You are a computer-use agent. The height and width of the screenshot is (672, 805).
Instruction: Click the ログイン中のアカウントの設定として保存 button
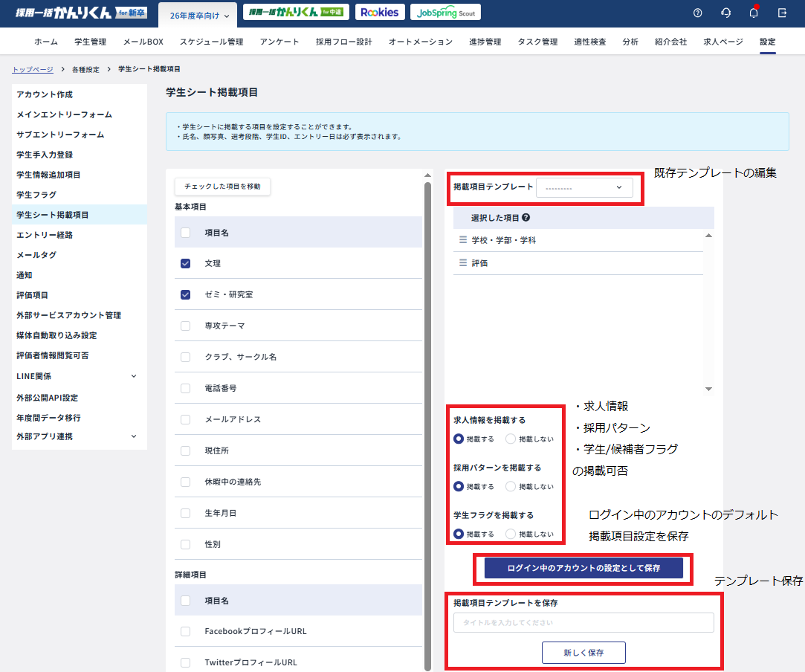coord(583,568)
